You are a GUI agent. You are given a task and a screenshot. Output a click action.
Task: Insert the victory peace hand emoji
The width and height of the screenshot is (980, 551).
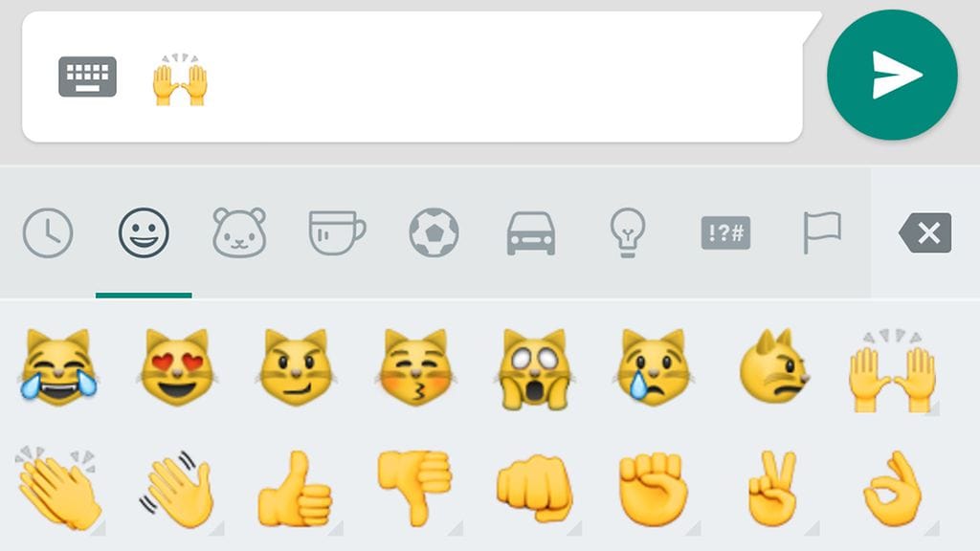click(772, 489)
